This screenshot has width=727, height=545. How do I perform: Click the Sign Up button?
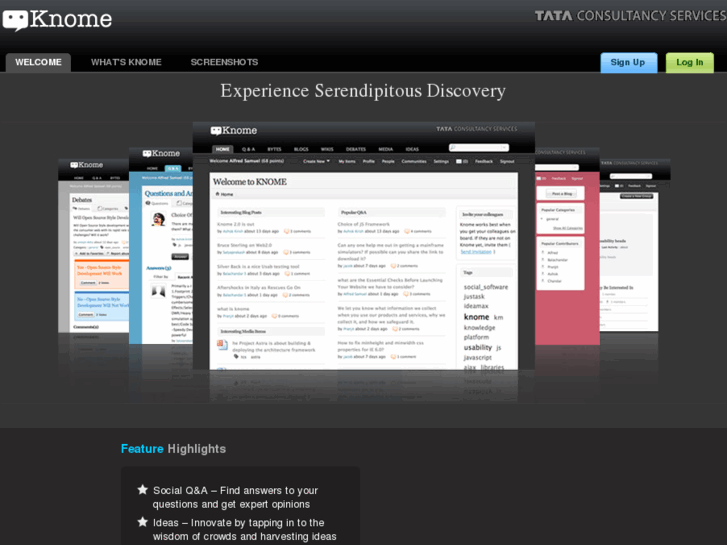(629, 63)
